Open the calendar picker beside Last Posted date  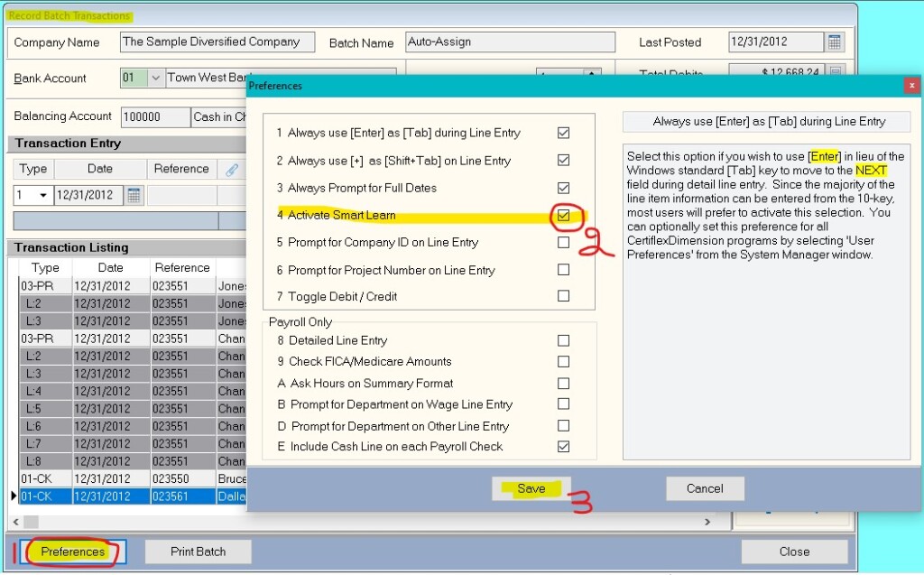point(834,42)
